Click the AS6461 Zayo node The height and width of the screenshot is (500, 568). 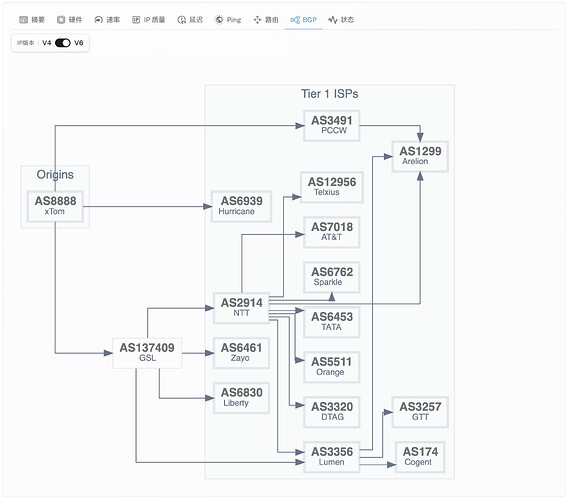tap(242, 353)
